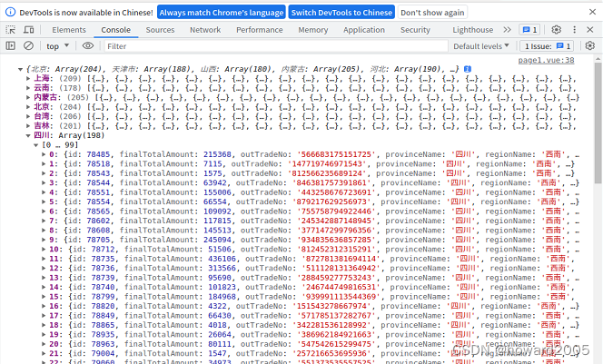
Task: Open the 1 Issue button
Action: 547,45
